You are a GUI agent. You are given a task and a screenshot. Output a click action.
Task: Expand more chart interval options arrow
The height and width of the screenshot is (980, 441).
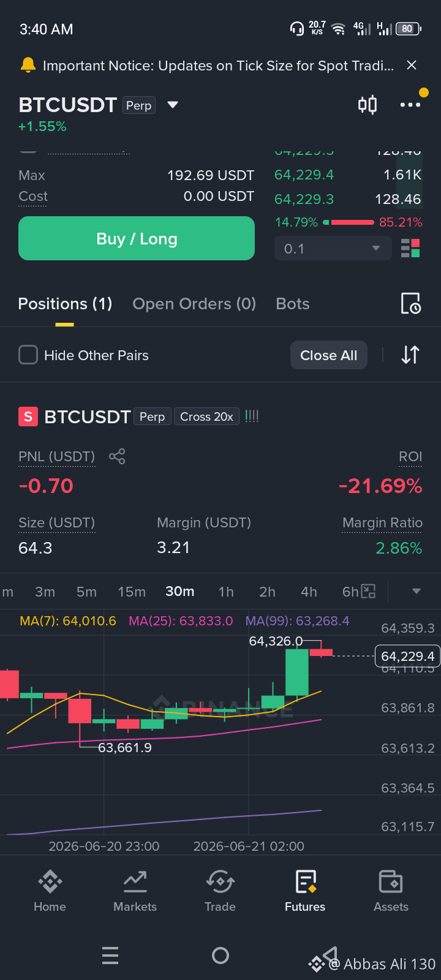(417, 591)
